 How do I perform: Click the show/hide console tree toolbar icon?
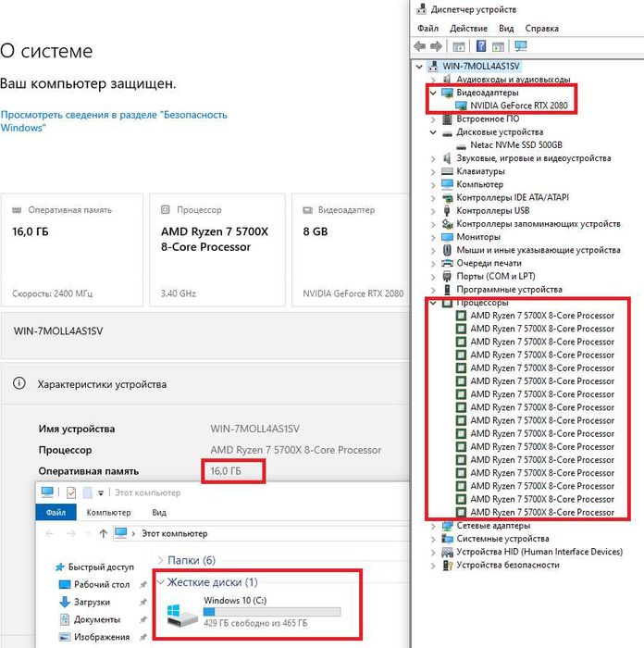pyautogui.click(x=459, y=46)
